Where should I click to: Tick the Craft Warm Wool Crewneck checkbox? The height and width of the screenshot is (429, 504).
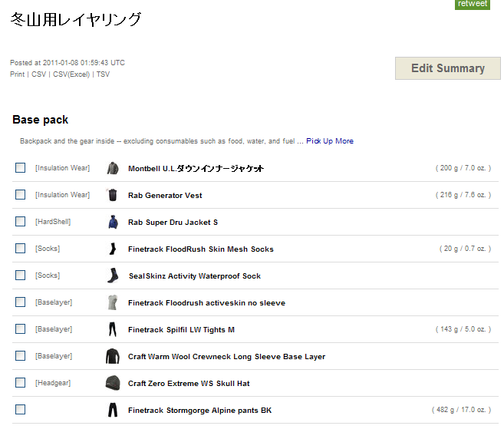tap(20, 355)
